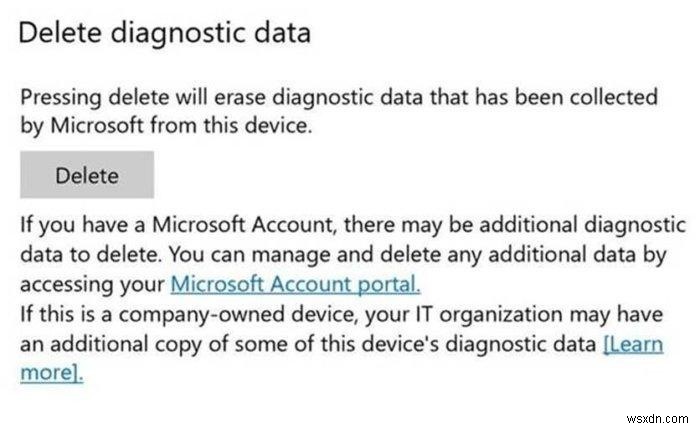Click the line beginning 'If this is a company-owned'
This screenshot has height=429, width=700.
point(336,313)
